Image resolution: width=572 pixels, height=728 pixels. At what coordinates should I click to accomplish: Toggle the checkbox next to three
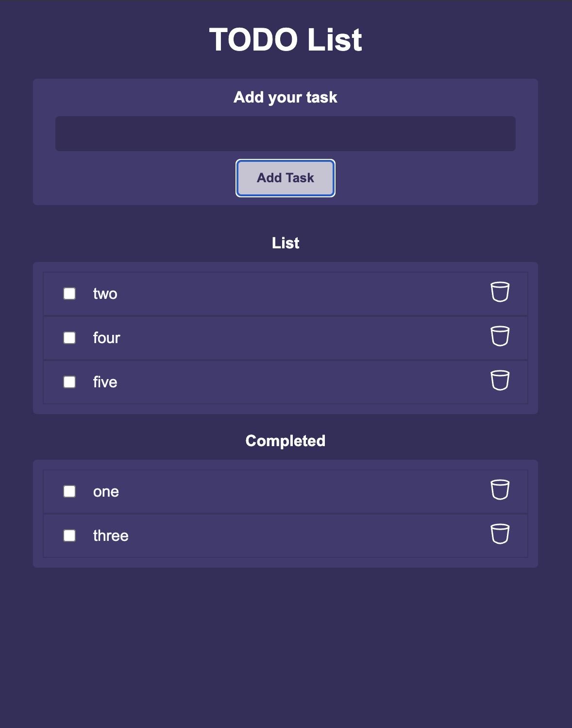tap(69, 536)
